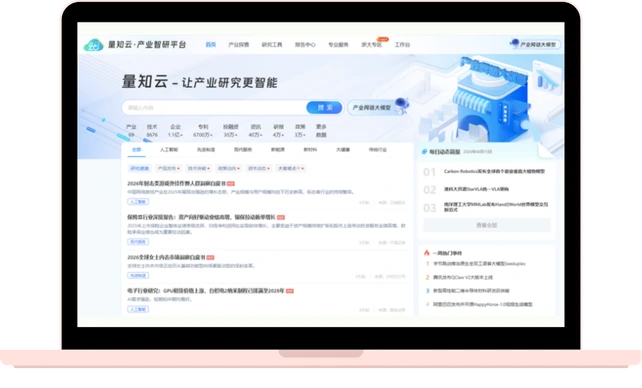Open the StarVLA news item 02

(x=476, y=189)
